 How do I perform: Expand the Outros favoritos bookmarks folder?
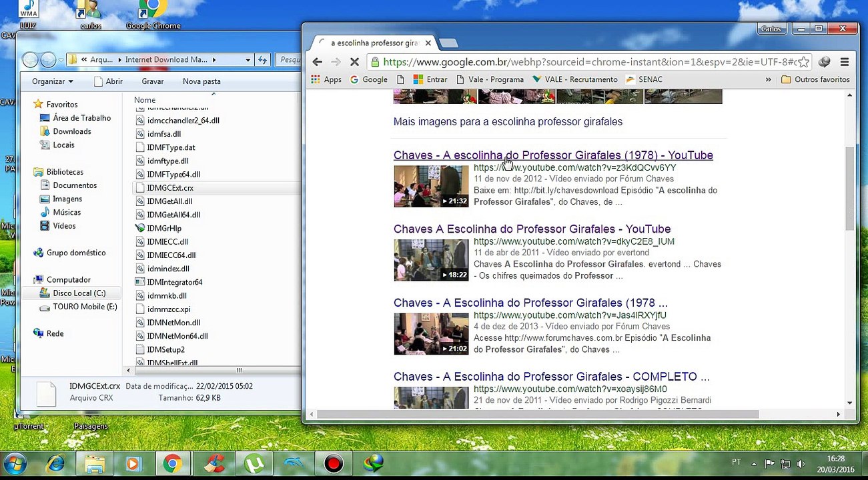point(815,79)
